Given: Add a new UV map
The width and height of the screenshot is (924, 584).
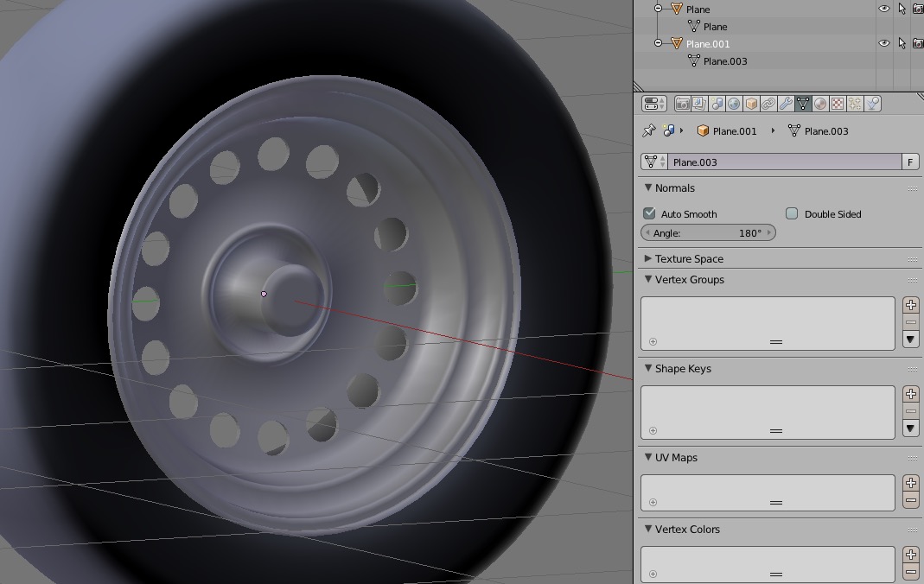Looking at the screenshot, I should coord(910,483).
